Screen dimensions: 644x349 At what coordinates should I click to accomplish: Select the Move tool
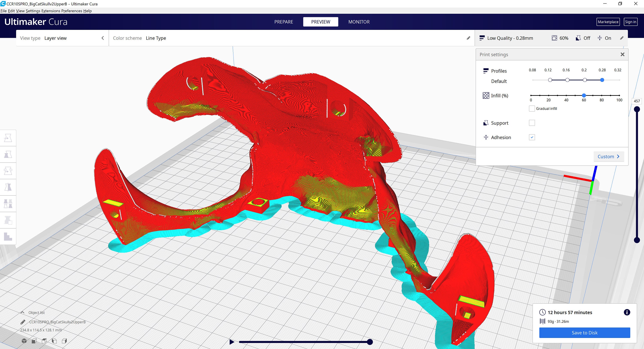tap(8, 138)
